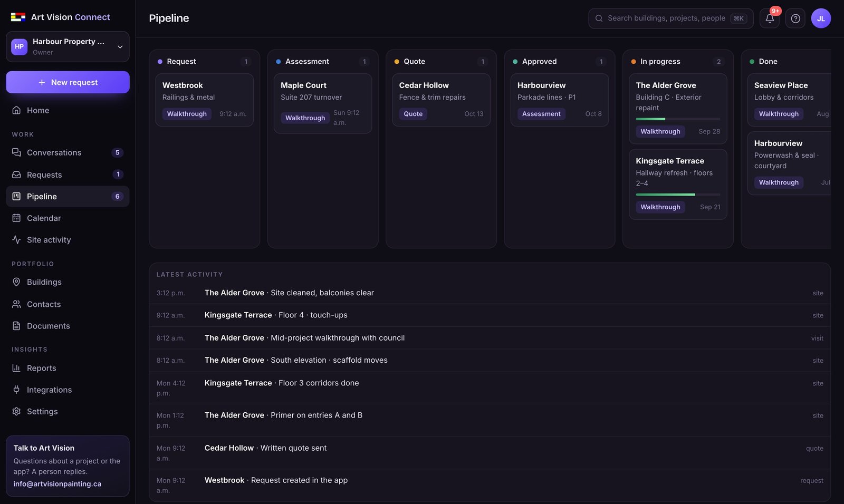Click the Settings gear icon
This screenshot has width=844, height=504.
point(16,411)
